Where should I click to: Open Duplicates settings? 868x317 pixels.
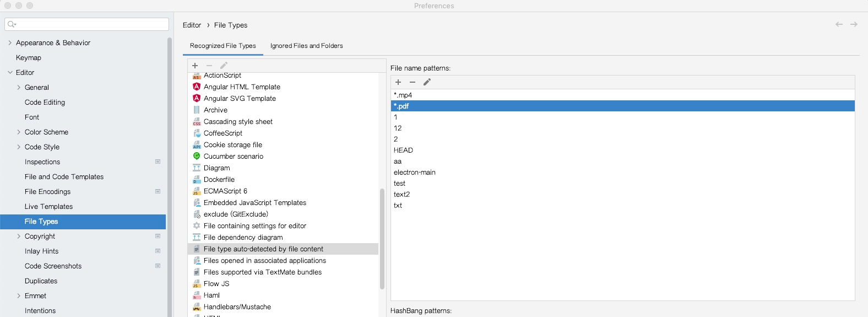(x=41, y=281)
